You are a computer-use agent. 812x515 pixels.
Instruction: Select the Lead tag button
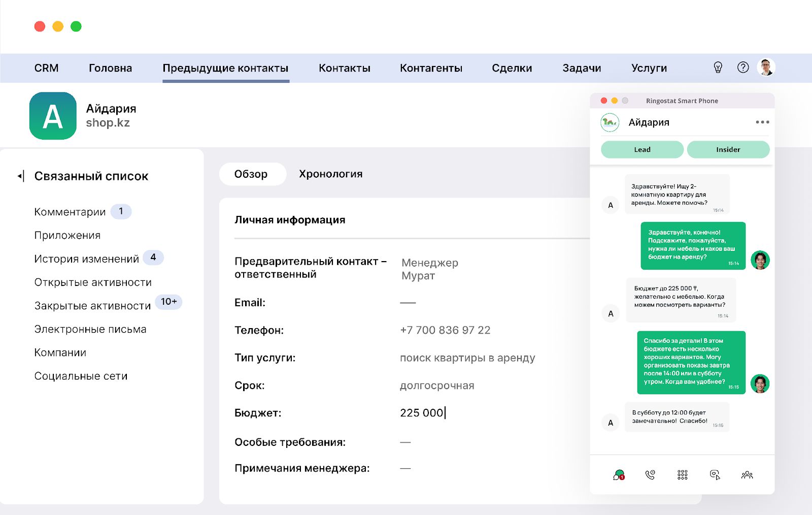642,150
